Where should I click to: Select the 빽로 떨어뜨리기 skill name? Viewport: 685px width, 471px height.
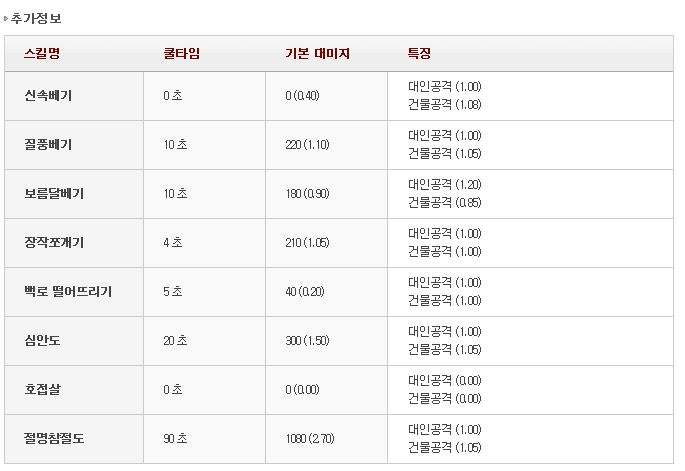click(x=67, y=292)
